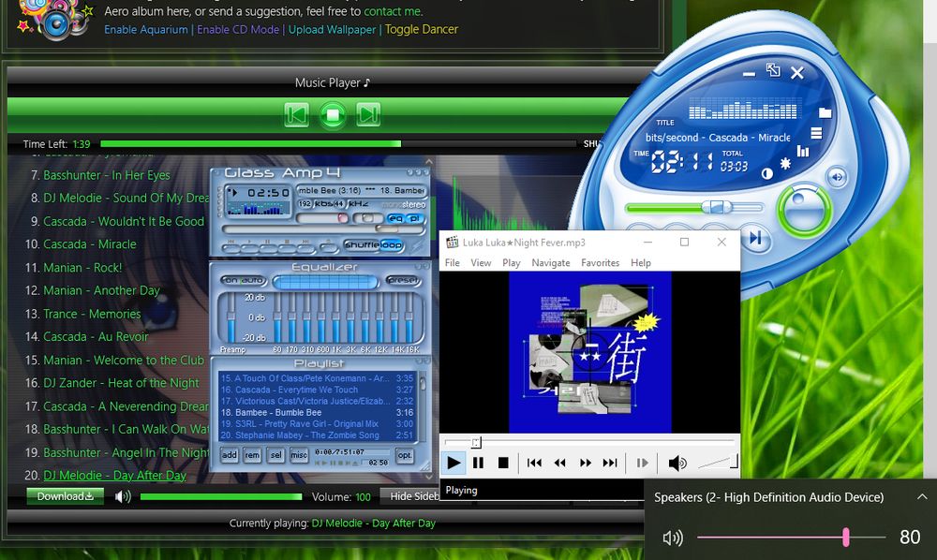Click the switch-mode icon atop the blue player

(x=773, y=70)
